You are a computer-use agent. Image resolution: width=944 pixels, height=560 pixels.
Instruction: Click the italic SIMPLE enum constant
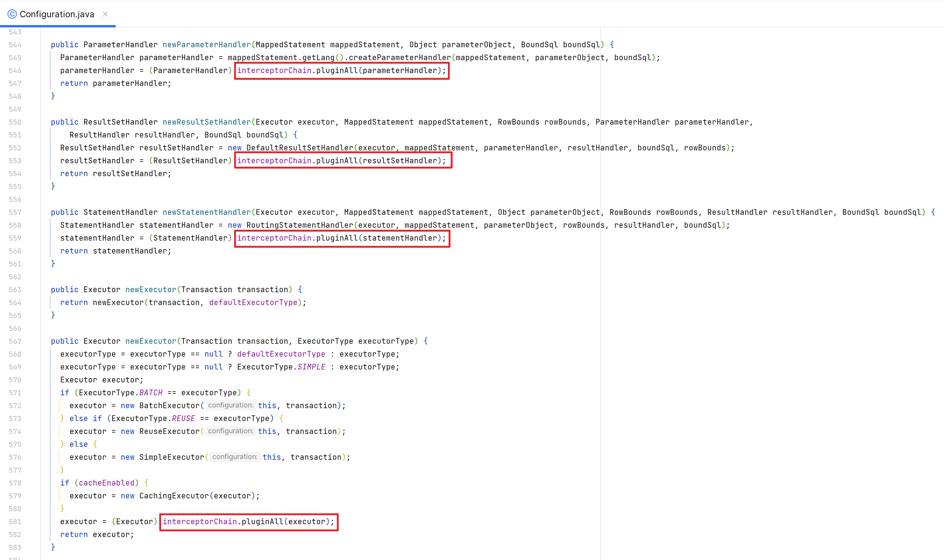pos(311,367)
